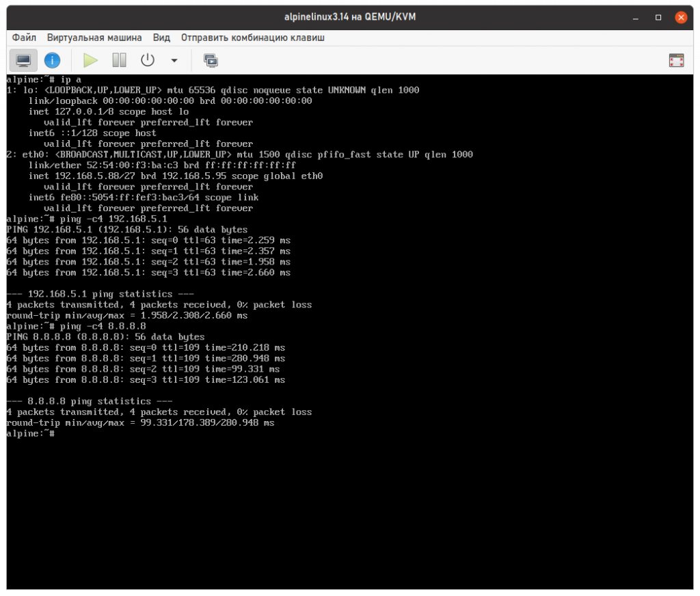Click the '192.168.5.1 ping statistics' line
Viewport: 700px width, 596px height.
[x=100, y=294]
